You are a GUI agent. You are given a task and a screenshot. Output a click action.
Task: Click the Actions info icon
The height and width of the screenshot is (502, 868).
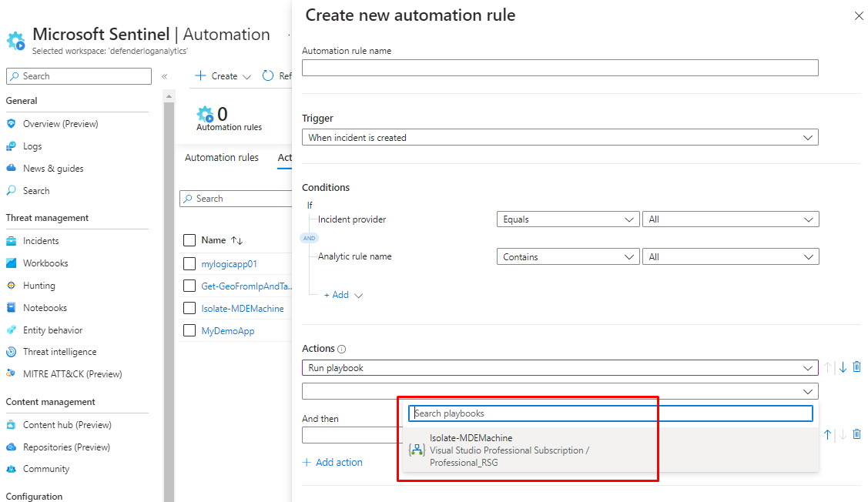[x=342, y=350]
